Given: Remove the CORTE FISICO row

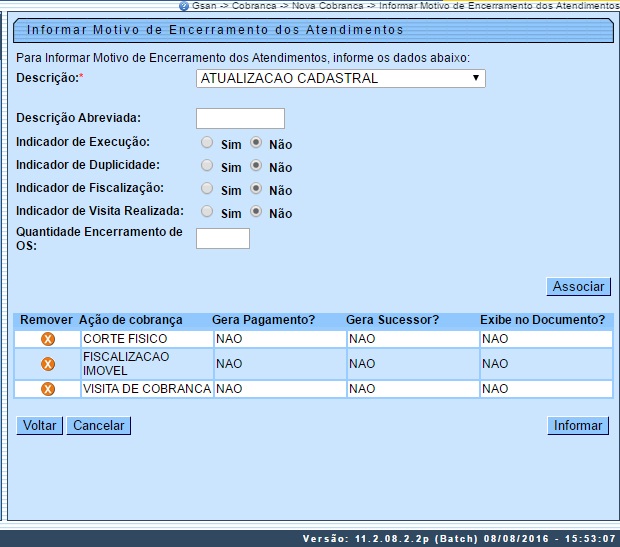Looking at the screenshot, I should pos(47,339).
